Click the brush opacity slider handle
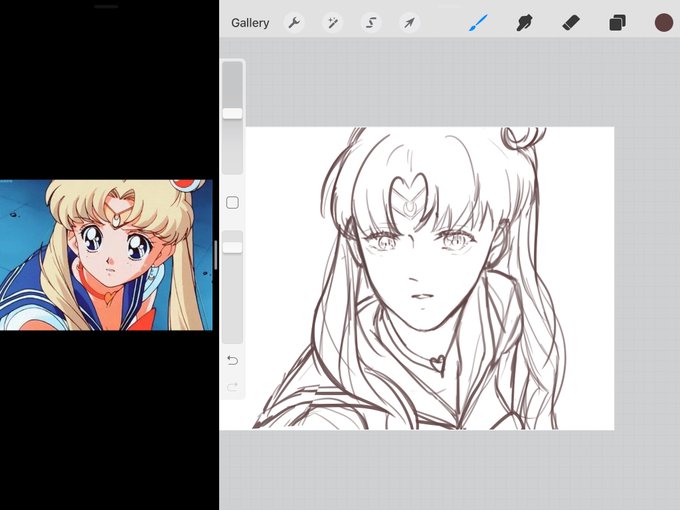Image resolution: width=680 pixels, height=510 pixels. (x=232, y=247)
